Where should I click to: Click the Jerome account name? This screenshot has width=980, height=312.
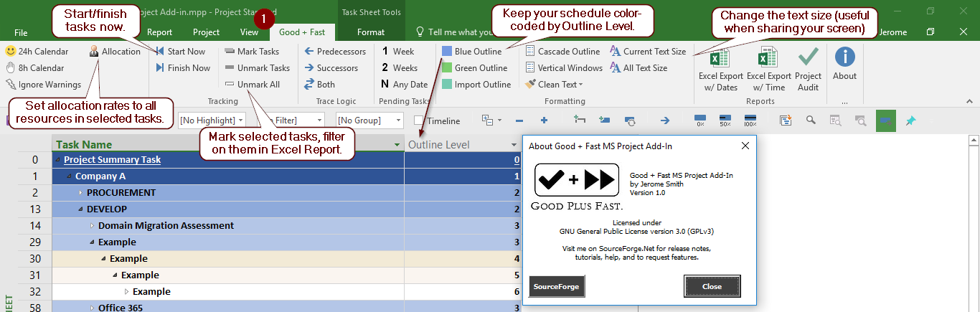(893, 32)
